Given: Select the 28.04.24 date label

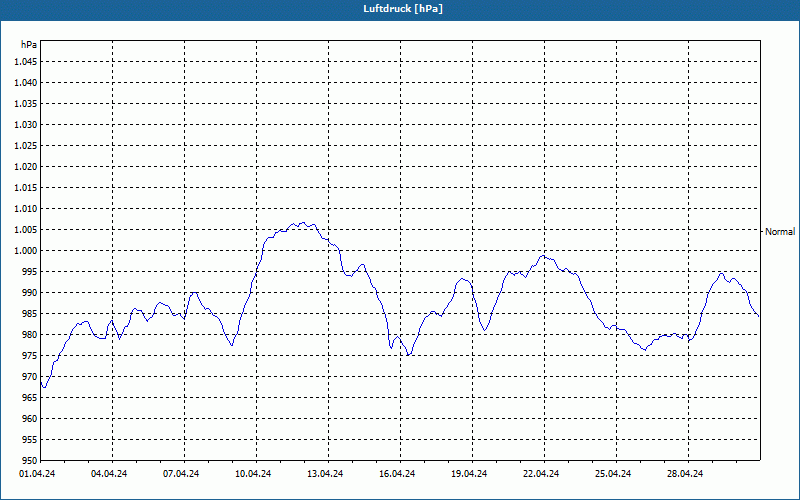Looking at the screenshot, I should pyautogui.click(x=684, y=474).
